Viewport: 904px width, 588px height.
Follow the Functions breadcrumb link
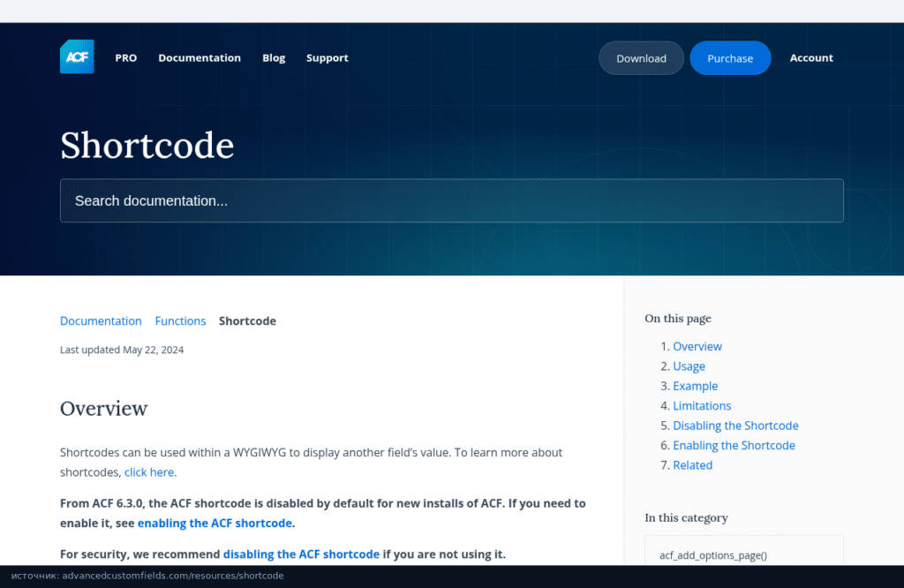point(180,321)
